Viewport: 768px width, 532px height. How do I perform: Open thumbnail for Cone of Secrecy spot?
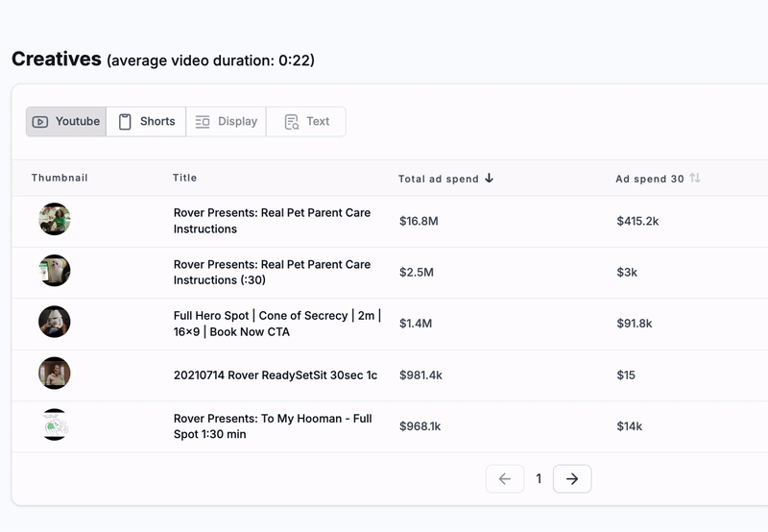(x=55, y=322)
